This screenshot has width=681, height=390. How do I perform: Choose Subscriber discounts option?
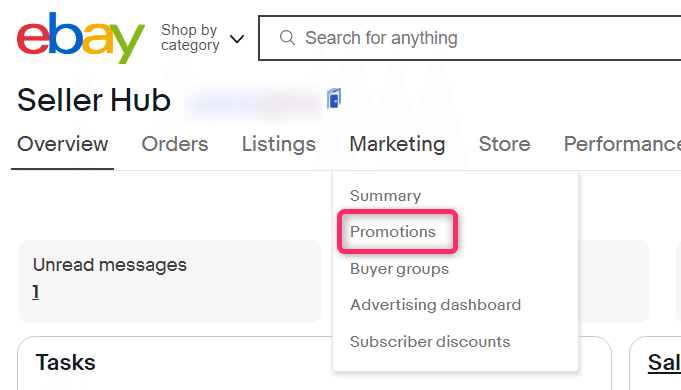coord(430,342)
